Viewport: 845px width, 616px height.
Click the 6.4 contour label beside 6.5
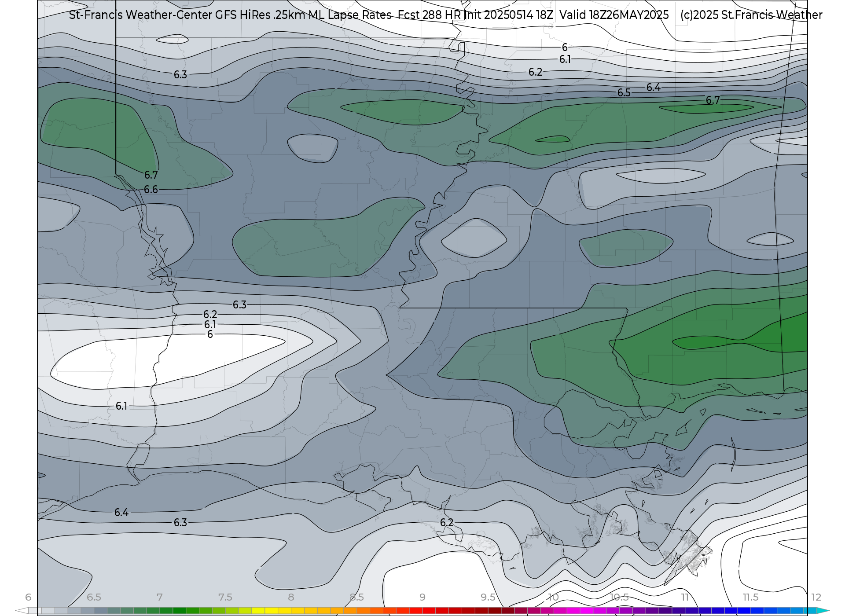(x=654, y=88)
